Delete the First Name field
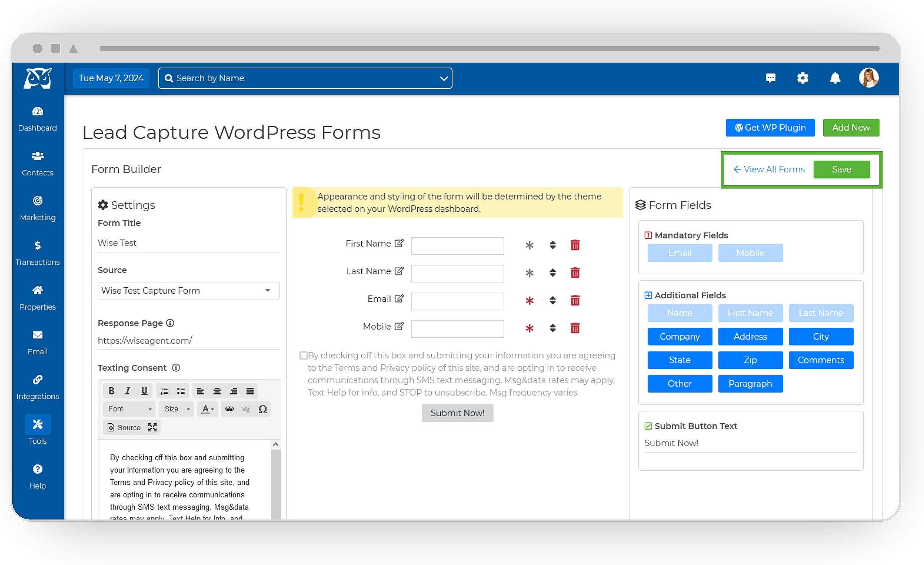Screen dimensions: 924x565 click(575, 245)
